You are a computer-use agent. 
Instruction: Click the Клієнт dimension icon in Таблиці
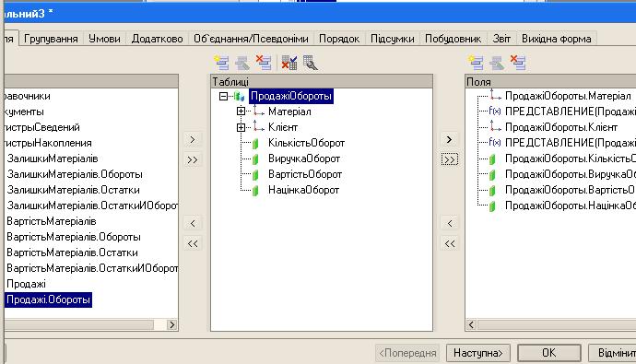pyautogui.click(x=258, y=126)
